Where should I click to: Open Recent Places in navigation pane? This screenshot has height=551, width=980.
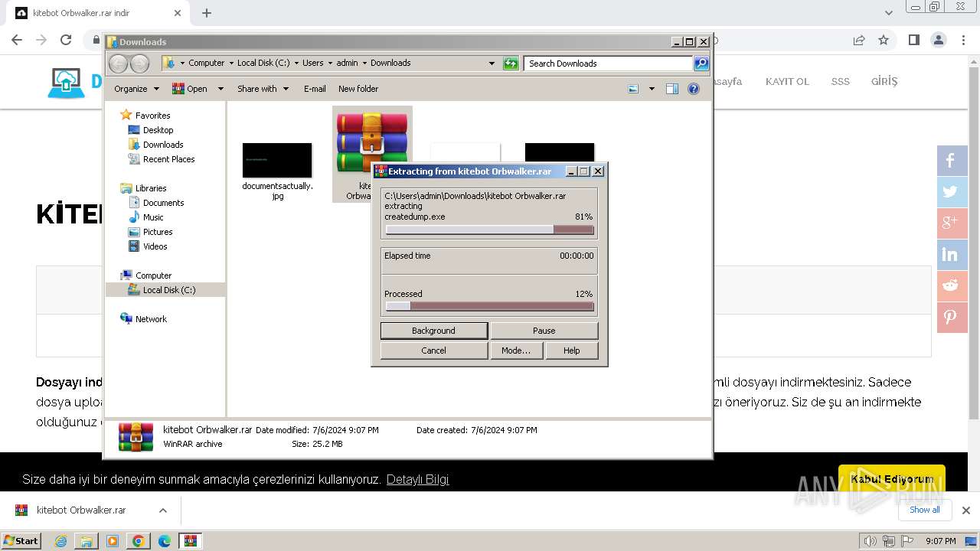point(168,159)
